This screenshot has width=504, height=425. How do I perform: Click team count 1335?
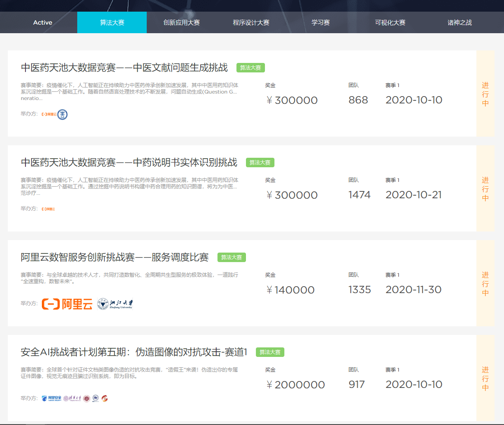pos(360,290)
